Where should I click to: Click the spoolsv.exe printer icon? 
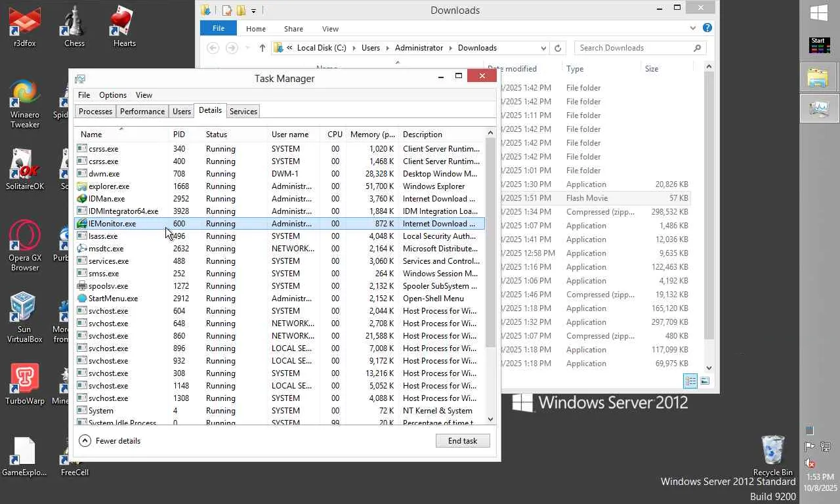click(x=82, y=286)
